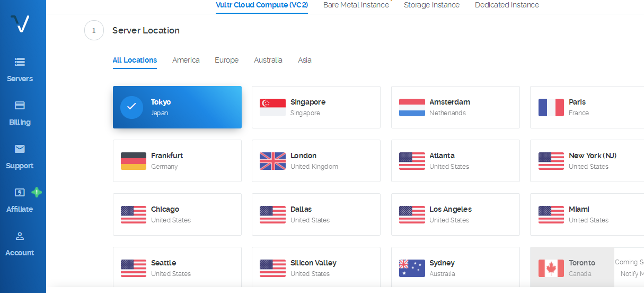
Task: Click the Server Location heading
Action: click(146, 30)
